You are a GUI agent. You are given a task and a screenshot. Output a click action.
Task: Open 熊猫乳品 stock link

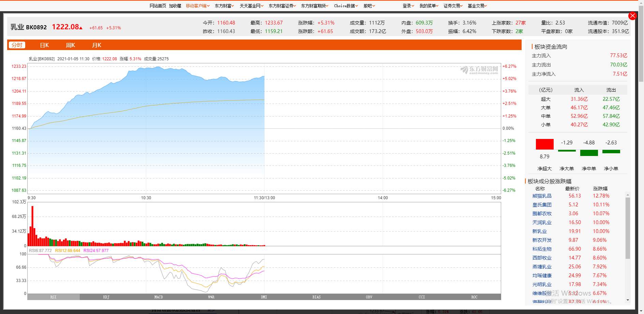[x=542, y=196]
